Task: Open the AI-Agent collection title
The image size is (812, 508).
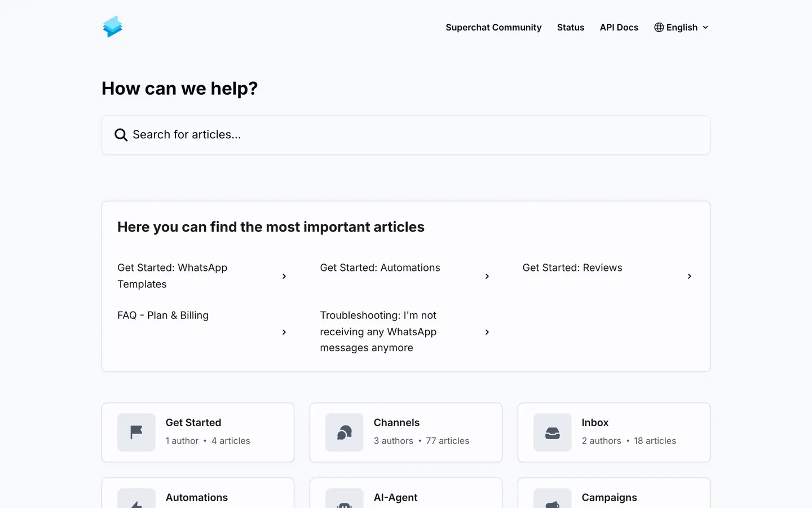Action: click(x=395, y=497)
